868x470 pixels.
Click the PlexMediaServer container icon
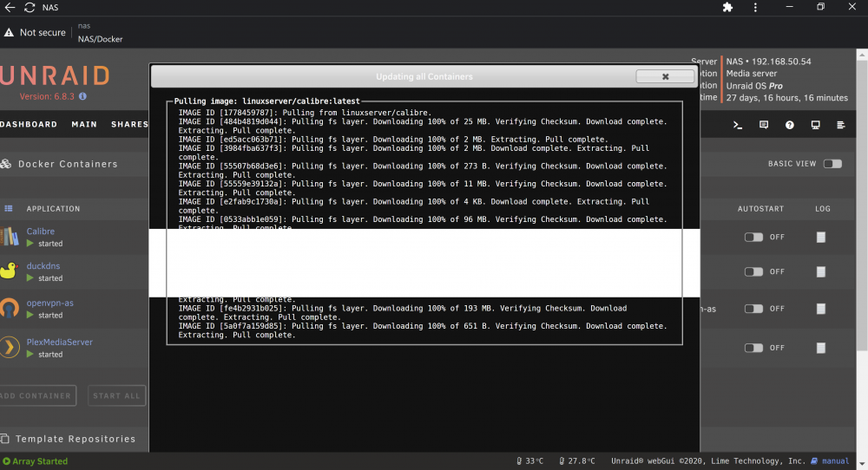(10, 348)
